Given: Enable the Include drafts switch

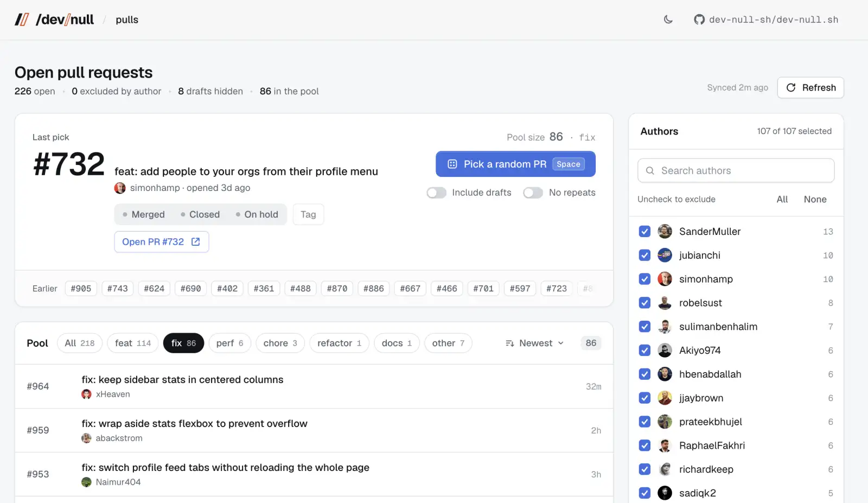Looking at the screenshot, I should pyautogui.click(x=436, y=193).
